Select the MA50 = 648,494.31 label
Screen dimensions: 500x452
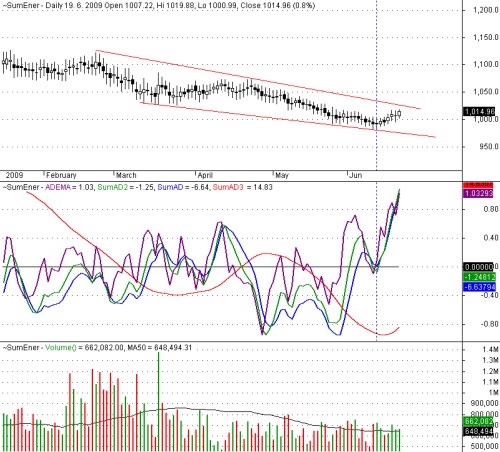[x=159, y=348]
